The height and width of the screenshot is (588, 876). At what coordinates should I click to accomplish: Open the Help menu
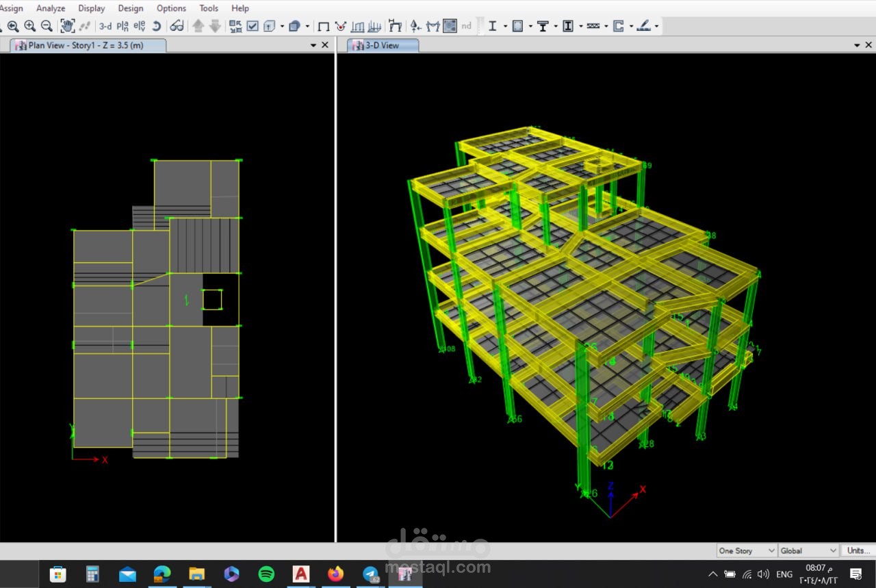click(240, 8)
